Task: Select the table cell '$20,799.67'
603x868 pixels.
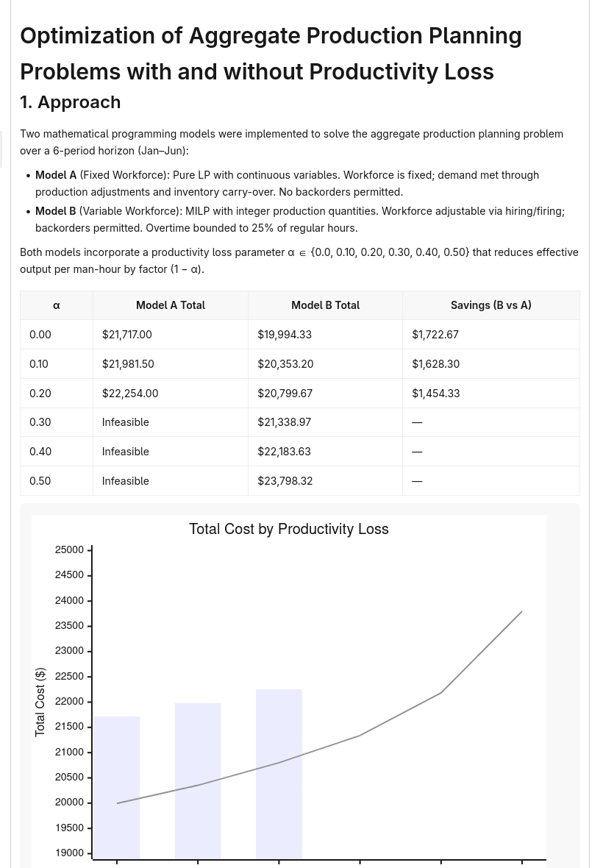Action: pyautogui.click(x=325, y=393)
